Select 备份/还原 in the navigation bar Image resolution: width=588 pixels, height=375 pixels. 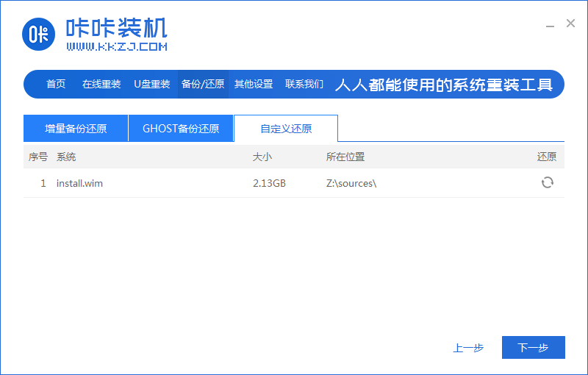(203, 85)
